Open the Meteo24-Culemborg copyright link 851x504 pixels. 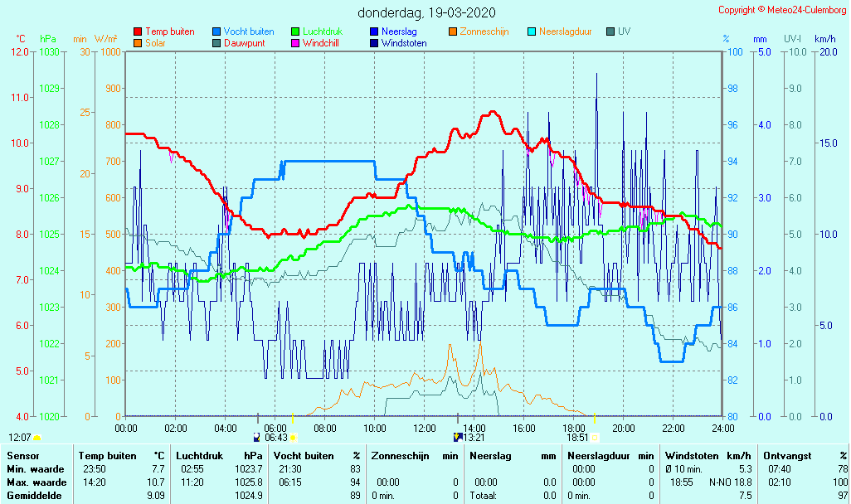pos(782,10)
